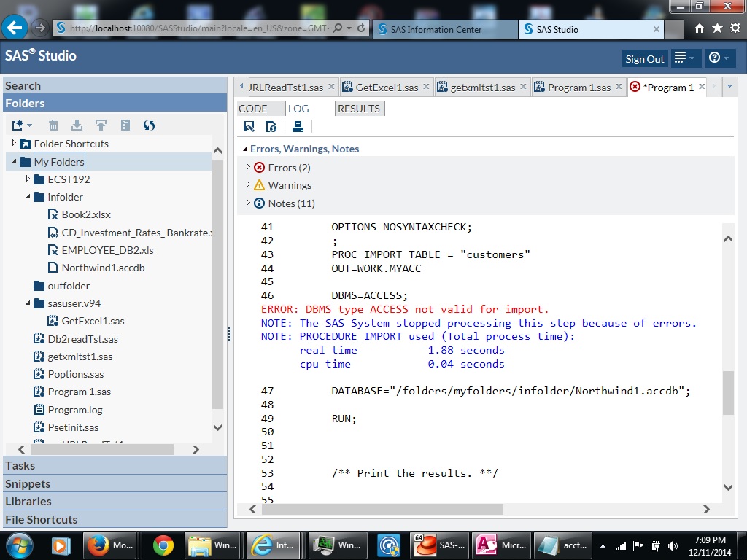Viewport: 747px width, 560px height.
Task: Launch Chrome from the taskbar
Action: 163,545
